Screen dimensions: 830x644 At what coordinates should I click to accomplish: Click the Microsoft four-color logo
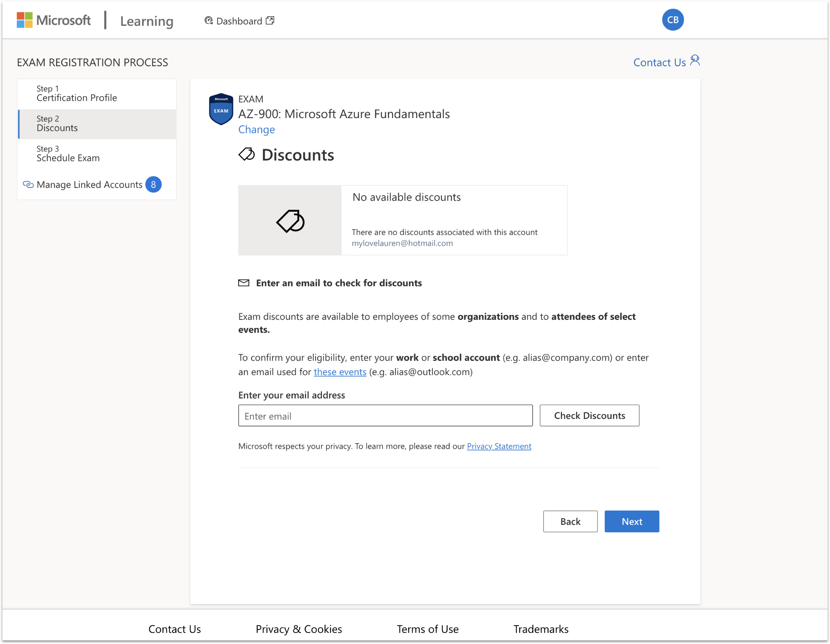[x=24, y=20]
